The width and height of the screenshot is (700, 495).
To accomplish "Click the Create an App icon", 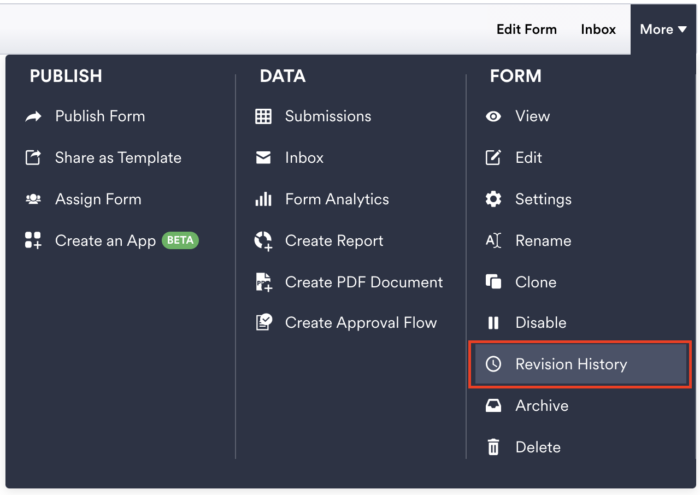I will tap(34, 241).
